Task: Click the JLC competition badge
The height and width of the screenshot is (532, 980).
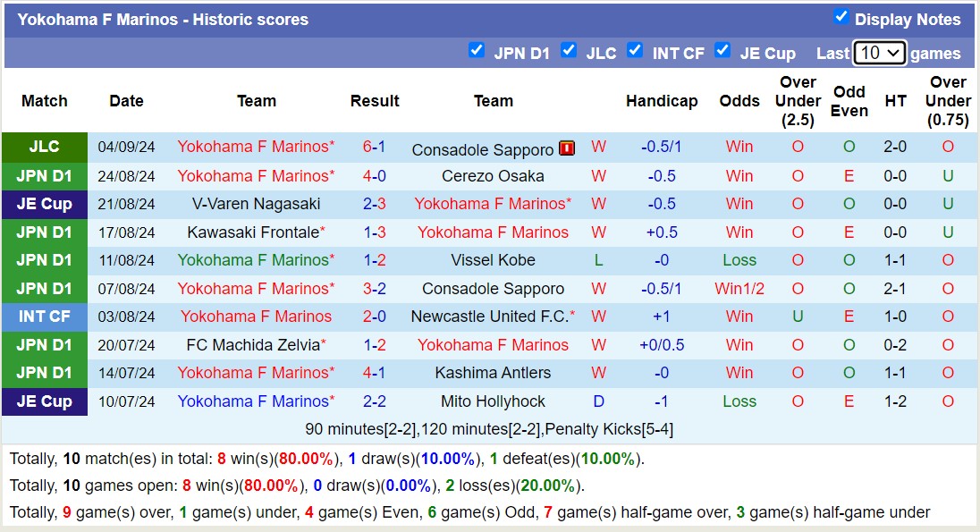Action: point(45,148)
